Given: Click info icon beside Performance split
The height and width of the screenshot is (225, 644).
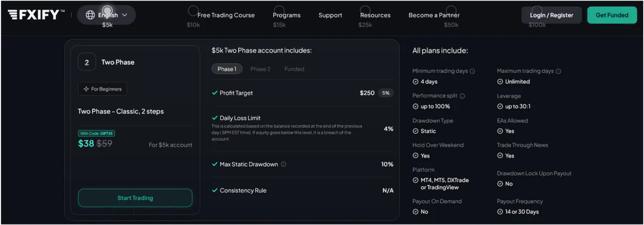Looking at the screenshot, I should point(462,96).
